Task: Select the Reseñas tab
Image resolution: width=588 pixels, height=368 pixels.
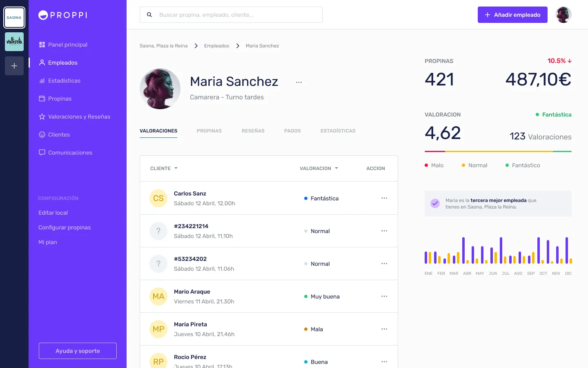Action: [x=253, y=131]
